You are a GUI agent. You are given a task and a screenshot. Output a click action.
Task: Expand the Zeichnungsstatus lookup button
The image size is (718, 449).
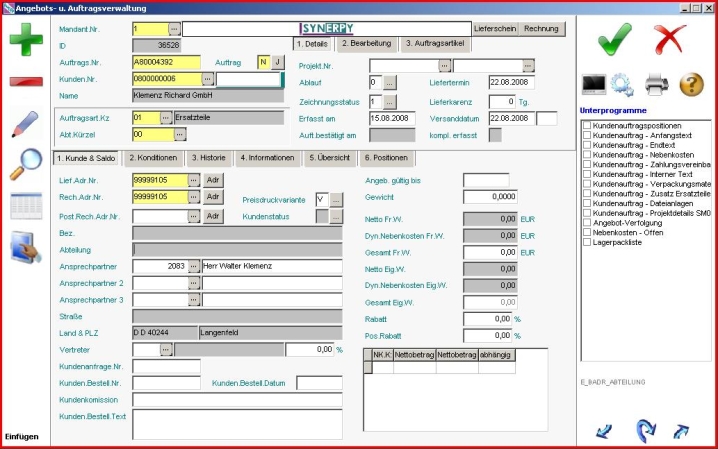389,102
